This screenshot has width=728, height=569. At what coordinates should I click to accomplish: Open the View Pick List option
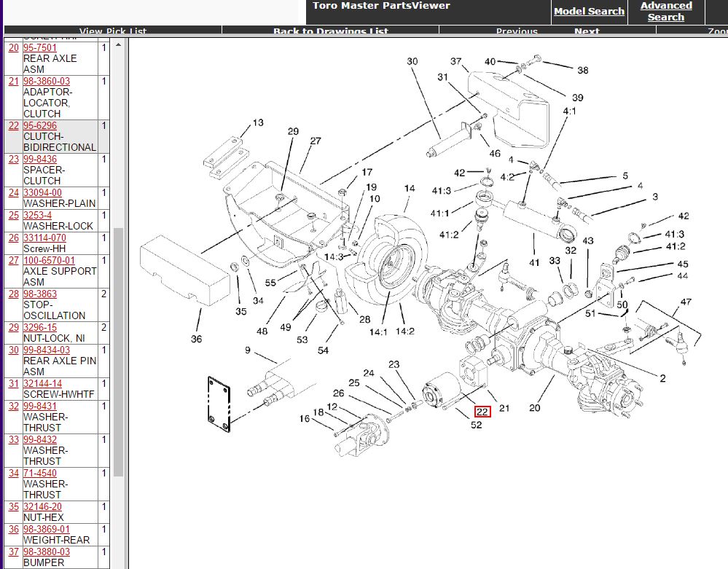click(113, 31)
